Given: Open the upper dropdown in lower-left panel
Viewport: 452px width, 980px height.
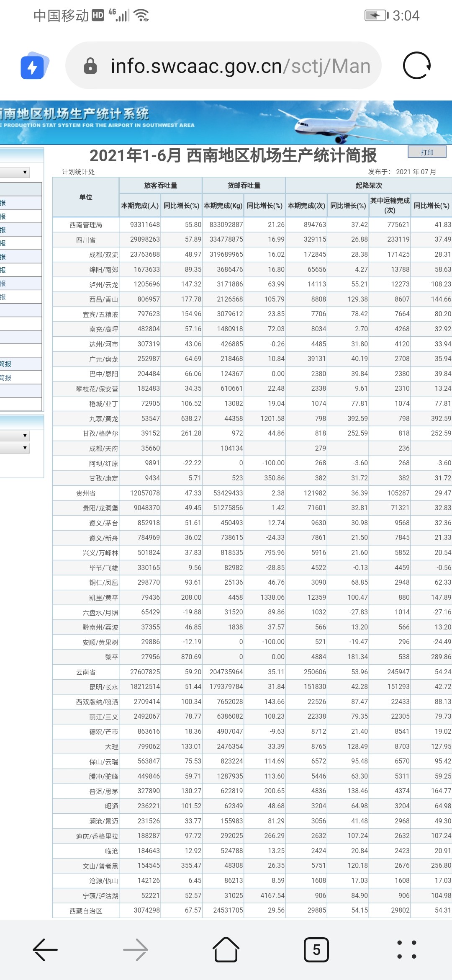Looking at the screenshot, I should [x=15, y=436].
